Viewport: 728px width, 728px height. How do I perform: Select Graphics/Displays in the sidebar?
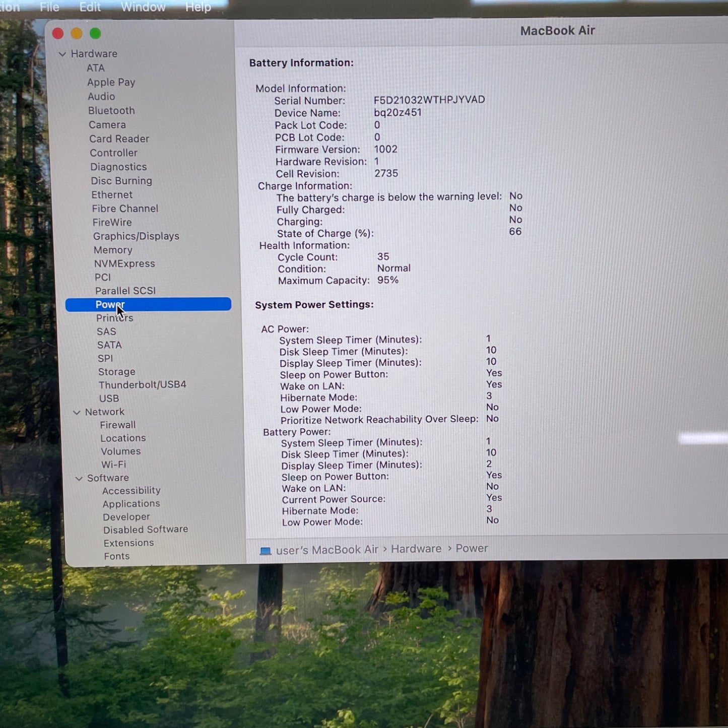(x=136, y=236)
